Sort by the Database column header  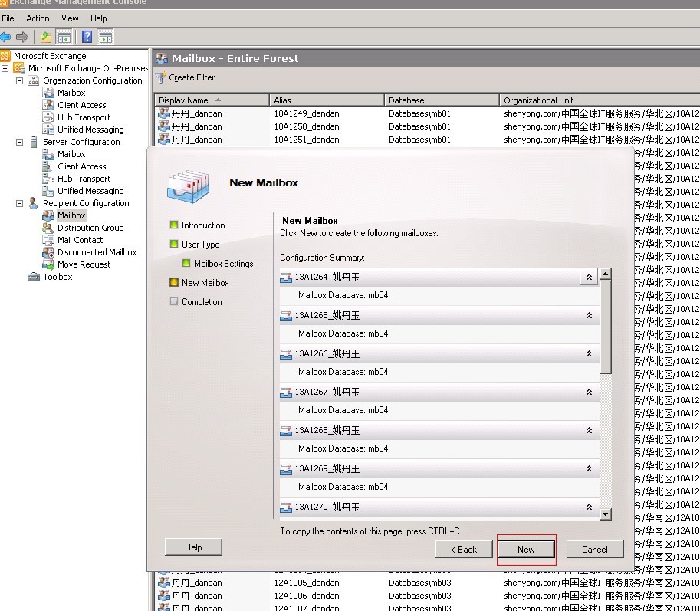point(442,100)
